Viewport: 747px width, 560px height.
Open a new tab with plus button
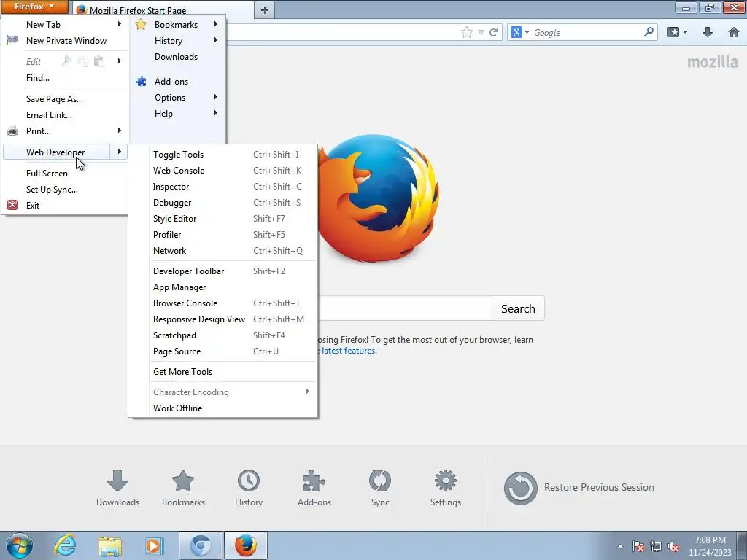click(x=265, y=10)
